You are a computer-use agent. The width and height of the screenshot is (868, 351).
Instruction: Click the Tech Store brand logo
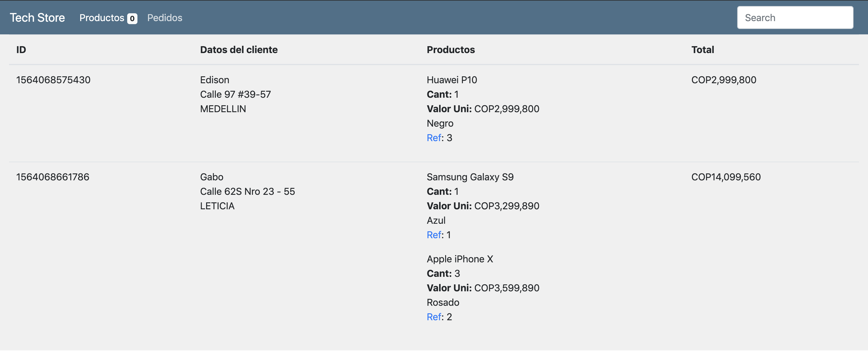pos(37,17)
